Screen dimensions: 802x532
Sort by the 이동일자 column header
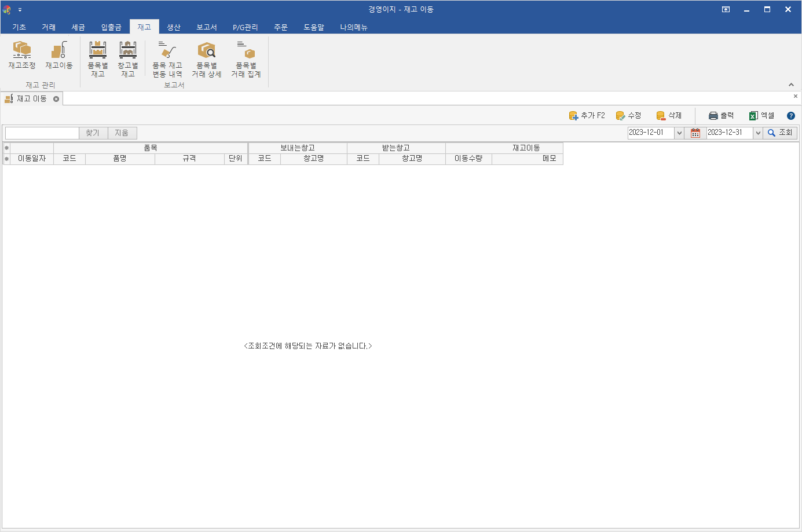pos(32,159)
